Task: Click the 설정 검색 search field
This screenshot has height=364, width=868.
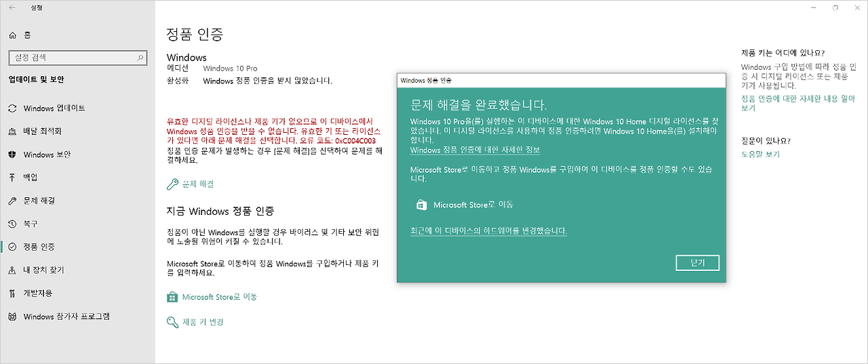Action: [77, 58]
